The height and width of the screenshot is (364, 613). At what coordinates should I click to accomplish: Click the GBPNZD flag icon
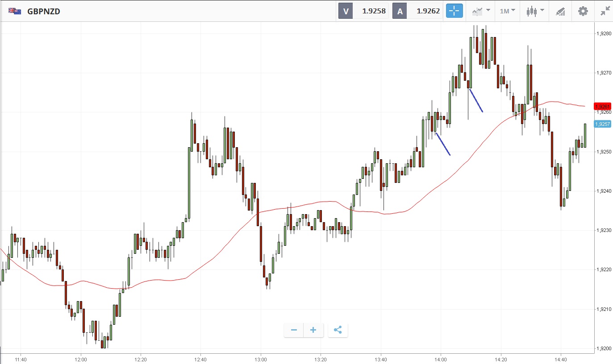15,11
